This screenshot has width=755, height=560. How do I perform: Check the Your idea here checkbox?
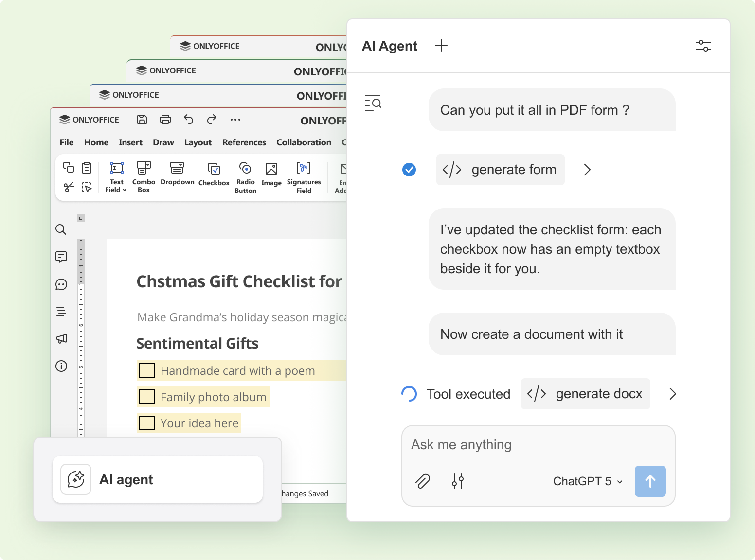click(x=147, y=423)
